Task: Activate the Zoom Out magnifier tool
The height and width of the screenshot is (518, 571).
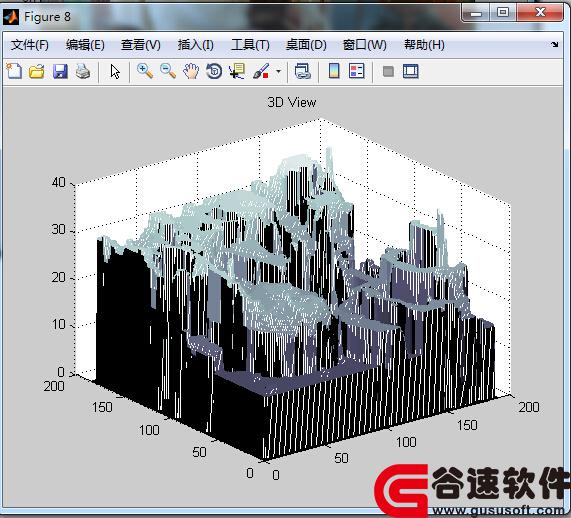Action: [x=168, y=71]
